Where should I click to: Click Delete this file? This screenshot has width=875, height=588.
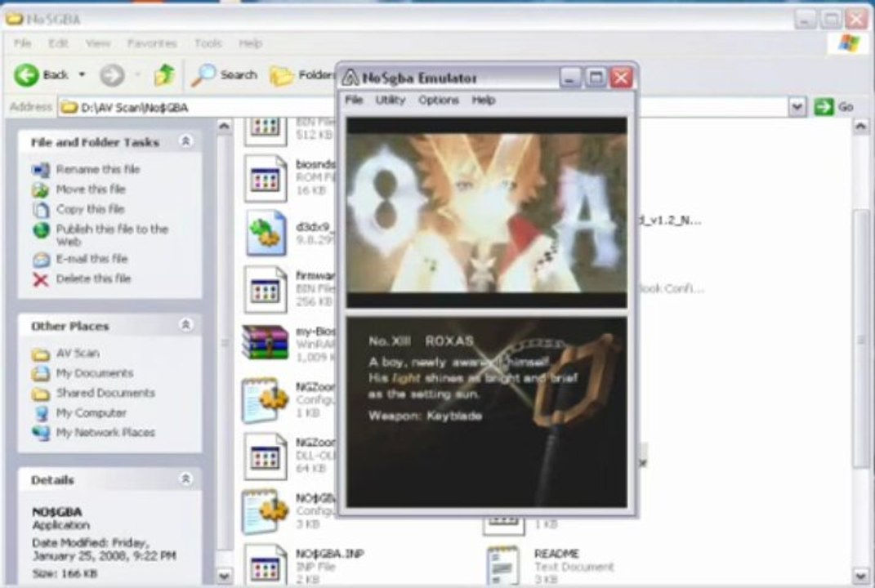(93, 278)
